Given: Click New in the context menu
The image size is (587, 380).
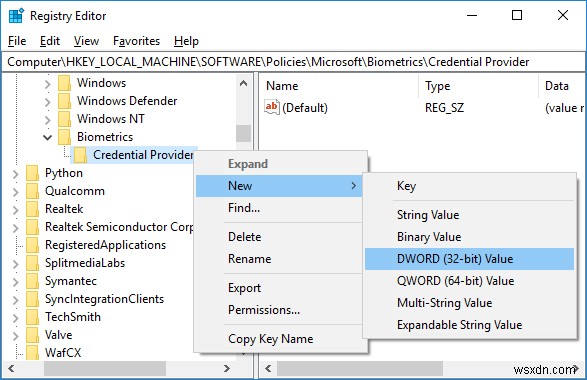Looking at the screenshot, I should (x=279, y=186).
